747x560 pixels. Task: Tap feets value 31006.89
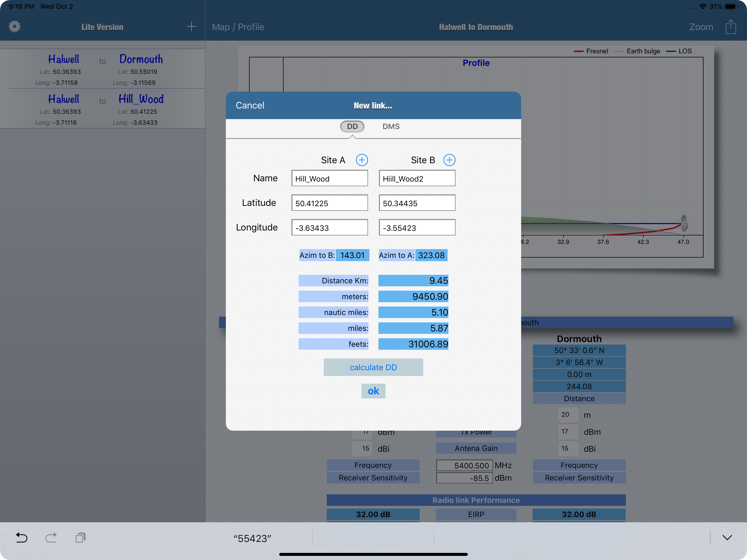pyautogui.click(x=413, y=344)
